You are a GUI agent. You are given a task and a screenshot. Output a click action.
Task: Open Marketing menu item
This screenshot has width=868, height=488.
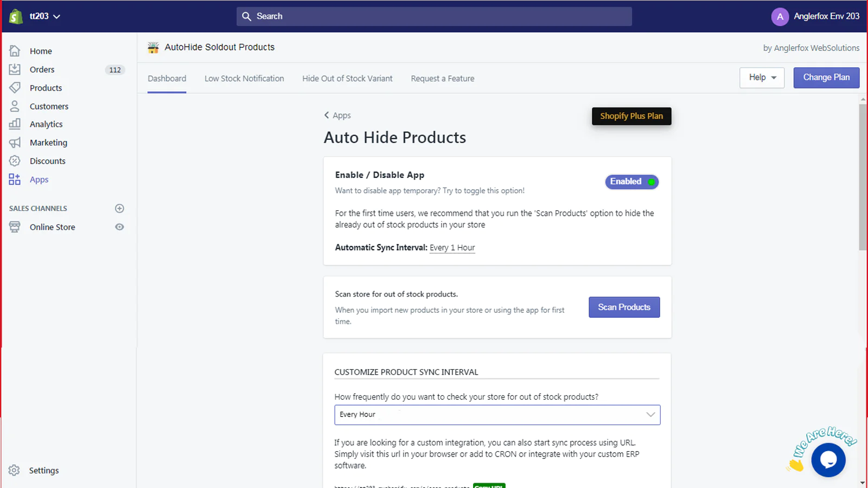coord(48,143)
